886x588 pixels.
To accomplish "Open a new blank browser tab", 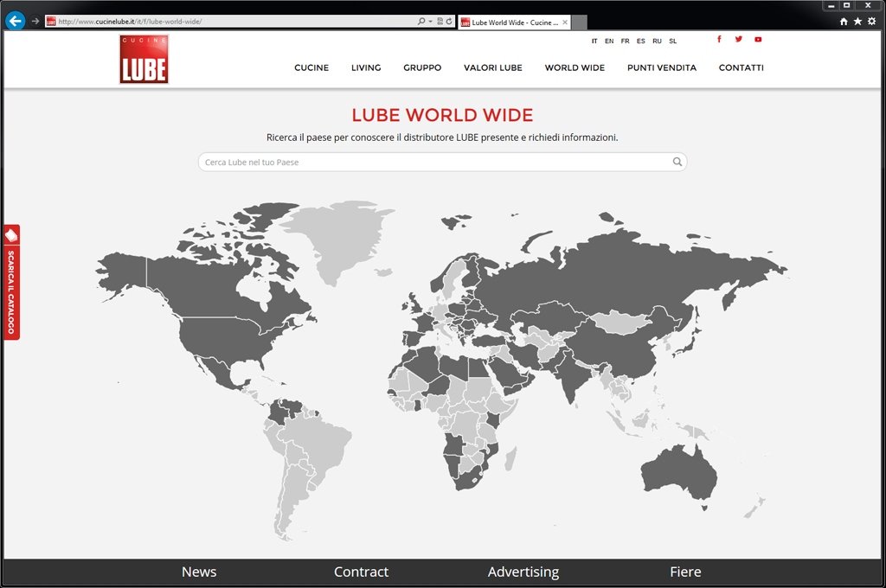I will pos(580,22).
